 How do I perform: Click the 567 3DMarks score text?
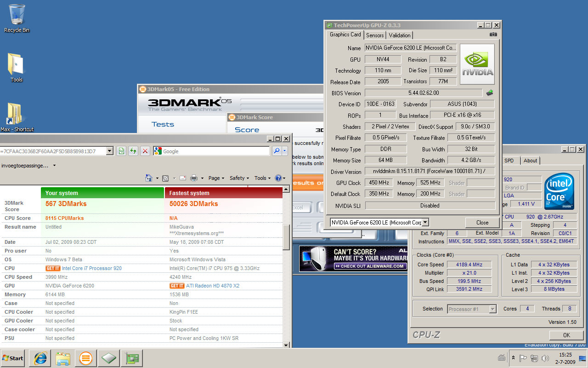tap(66, 204)
